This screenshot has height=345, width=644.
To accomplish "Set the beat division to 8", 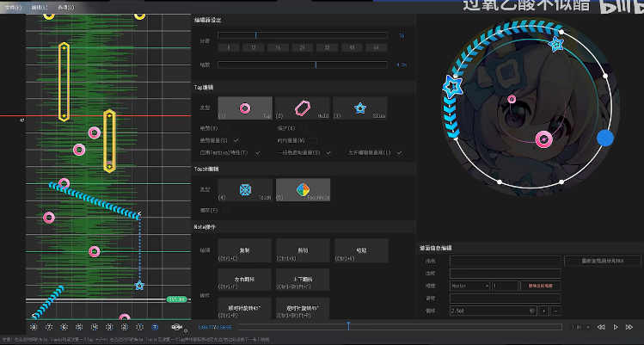I will (x=229, y=47).
